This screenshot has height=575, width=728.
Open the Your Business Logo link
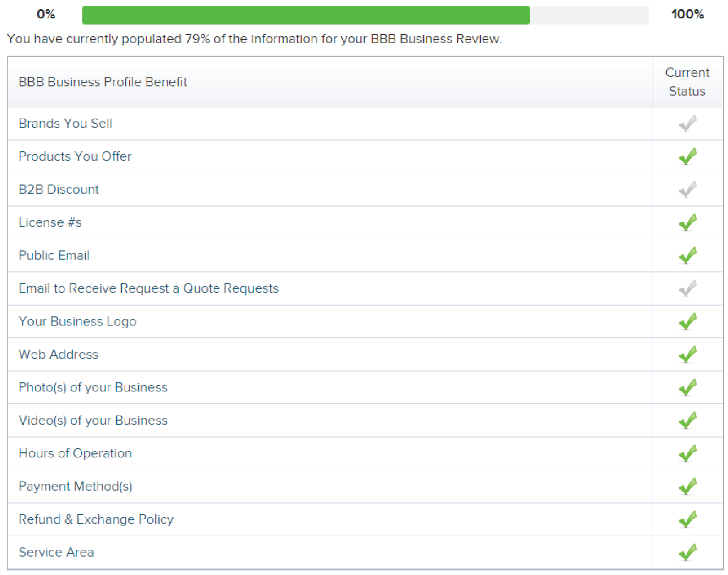(x=78, y=321)
